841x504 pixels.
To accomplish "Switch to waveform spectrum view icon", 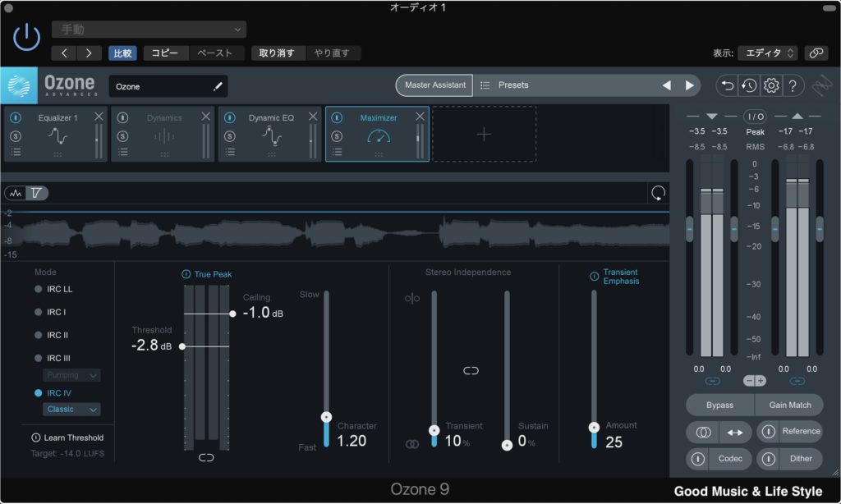I will click(x=16, y=193).
